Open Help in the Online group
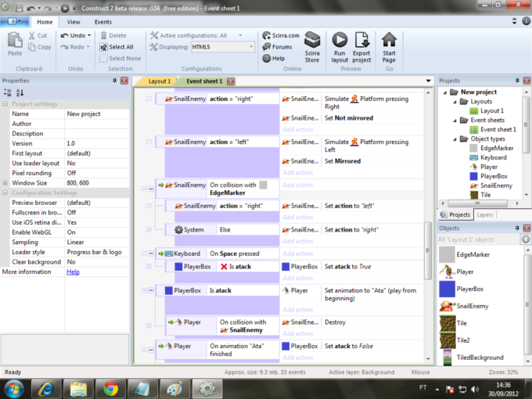 (274, 59)
